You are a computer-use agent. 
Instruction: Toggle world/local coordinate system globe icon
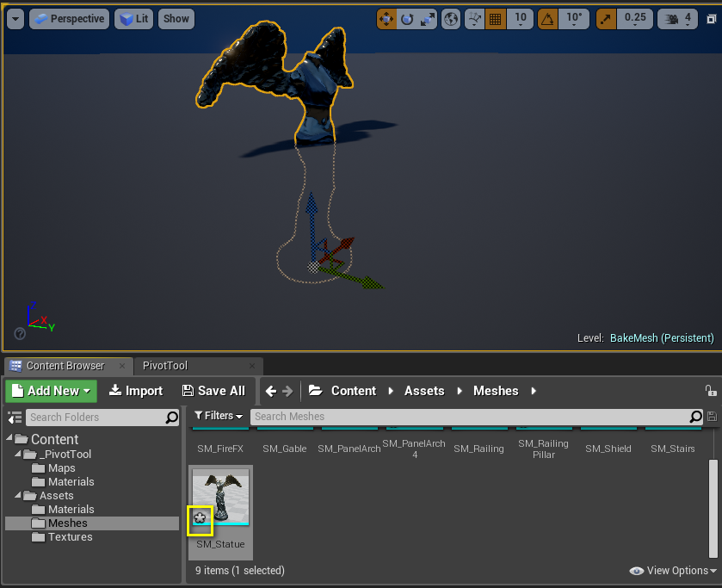pos(451,19)
